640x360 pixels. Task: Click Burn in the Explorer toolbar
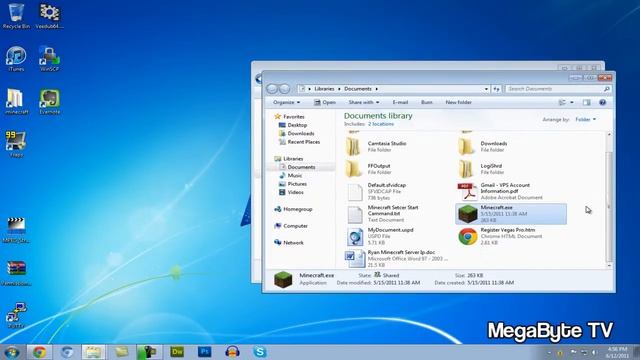tap(427, 102)
